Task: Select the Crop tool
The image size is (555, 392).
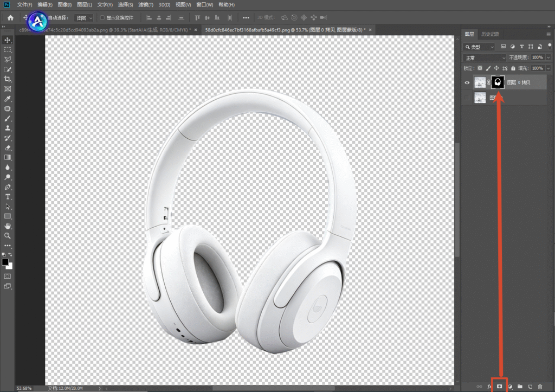Action: click(x=8, y=79)
